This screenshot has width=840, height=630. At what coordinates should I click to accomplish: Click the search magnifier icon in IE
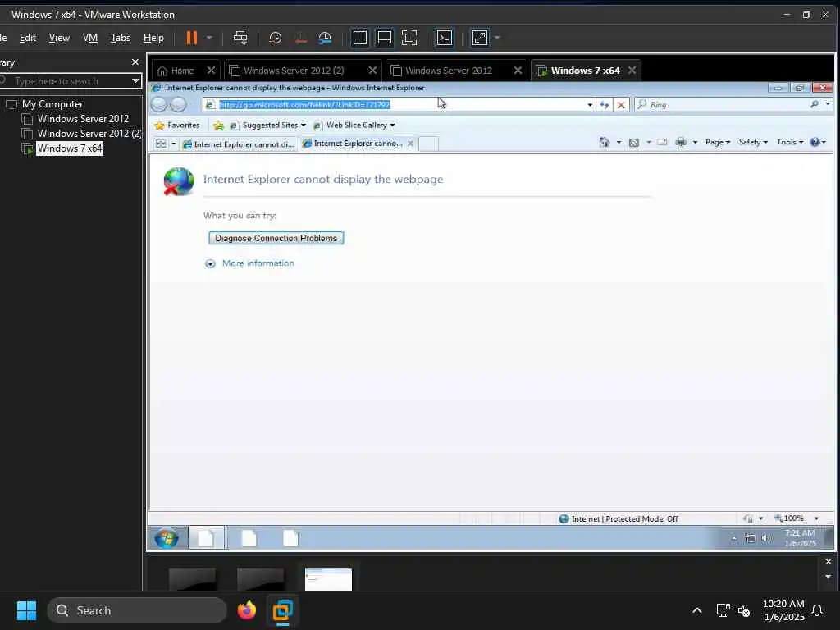(815, 104)
